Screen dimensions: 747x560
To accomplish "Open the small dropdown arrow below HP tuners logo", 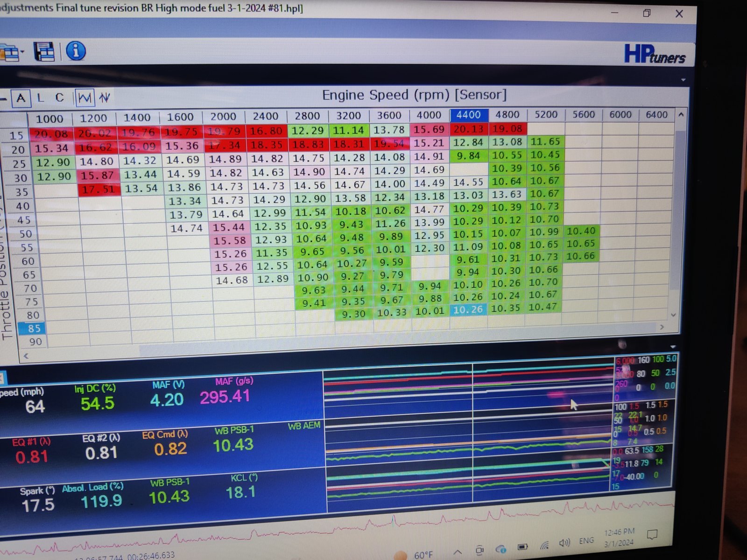I will [x=683, y=80].
